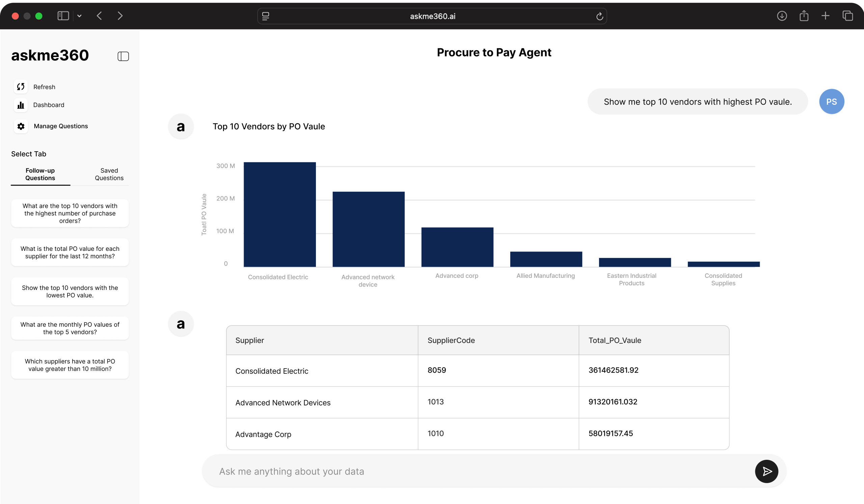Click the PS user avatar
Screen dimensions: 864x504
831,102
